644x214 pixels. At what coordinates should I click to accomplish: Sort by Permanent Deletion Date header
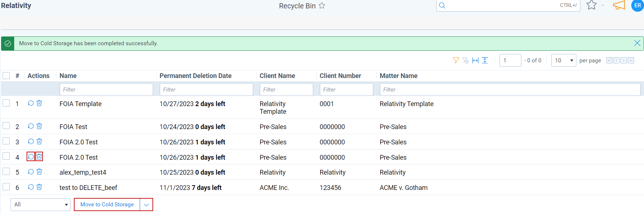click(x=195, y=76)
